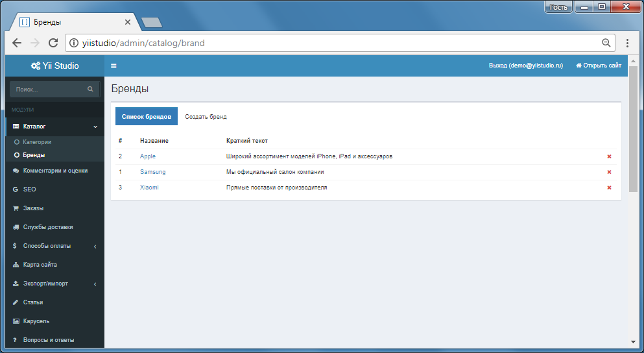This screenshot has height=353, width=644.
Task: Click Выход (demo@yiistudio.ru) logout link
Action: pos(526,66)
